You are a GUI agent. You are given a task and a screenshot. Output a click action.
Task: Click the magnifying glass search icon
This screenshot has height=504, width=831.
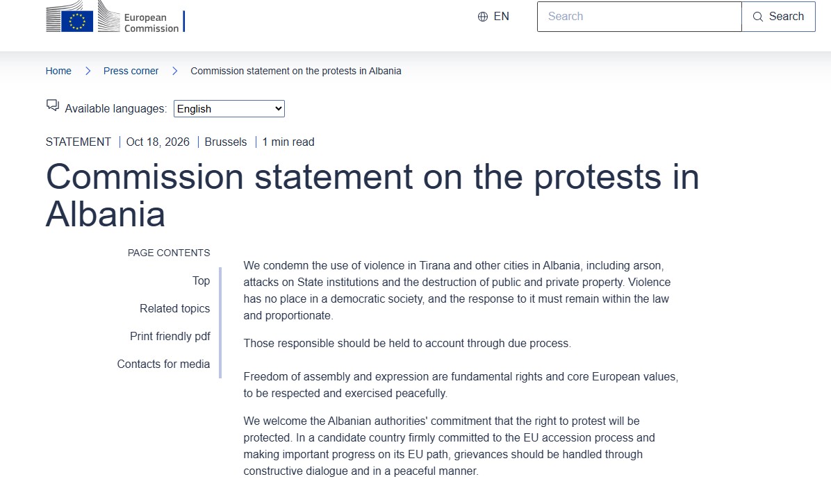tap(758, 17)
